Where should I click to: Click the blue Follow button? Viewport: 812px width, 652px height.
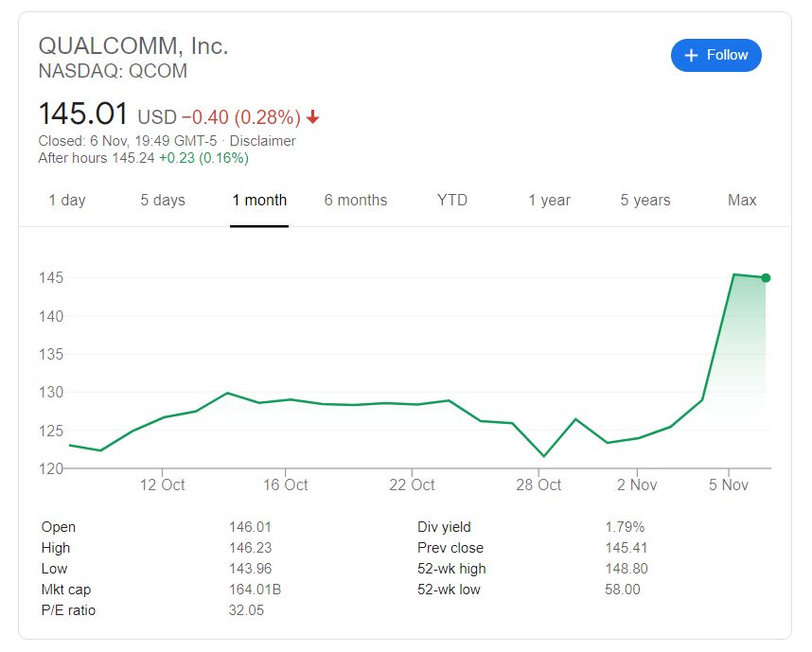[715, 55]
